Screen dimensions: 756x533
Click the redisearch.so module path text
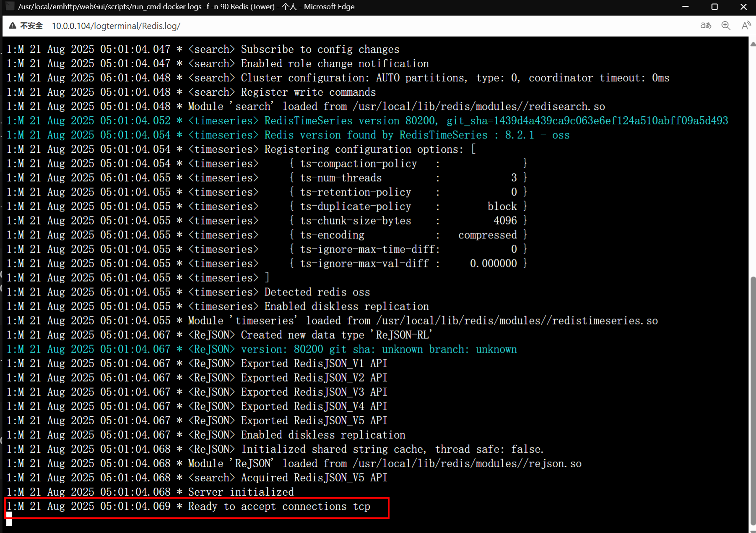(x=479, y=107)
